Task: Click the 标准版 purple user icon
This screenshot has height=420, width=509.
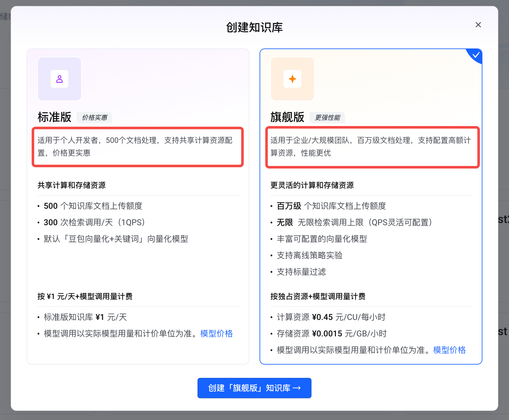Action: [60, 79]
